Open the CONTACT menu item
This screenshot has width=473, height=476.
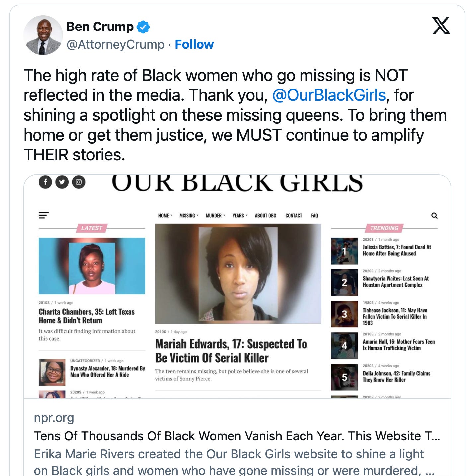(294, 216)
